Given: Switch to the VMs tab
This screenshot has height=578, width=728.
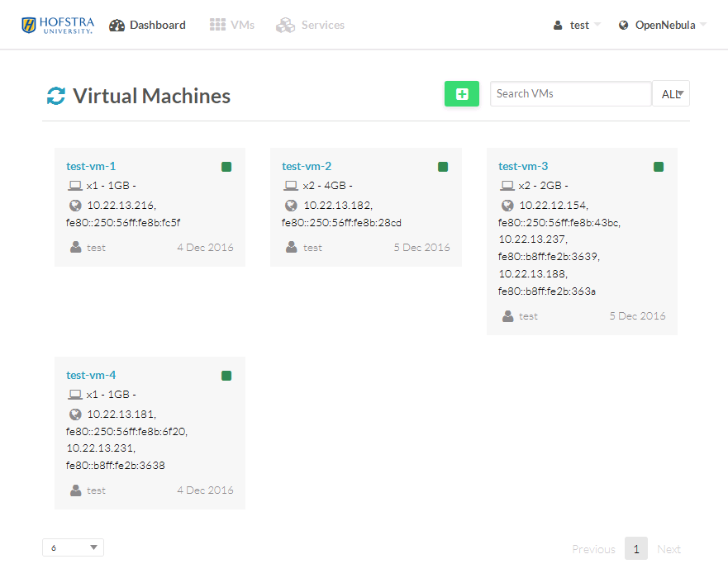Looking at the screenshot, I should 232,25.
